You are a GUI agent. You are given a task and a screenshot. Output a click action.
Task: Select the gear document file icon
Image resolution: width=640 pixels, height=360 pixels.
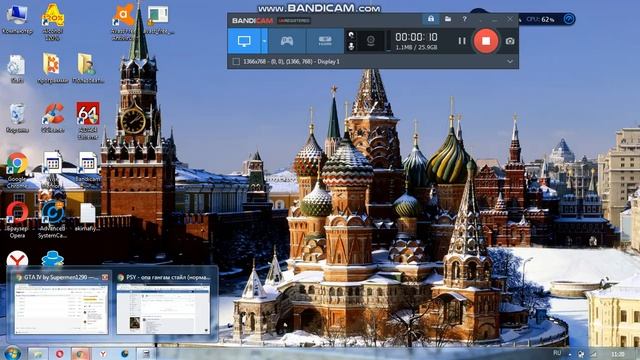click(x=17, y=69)
